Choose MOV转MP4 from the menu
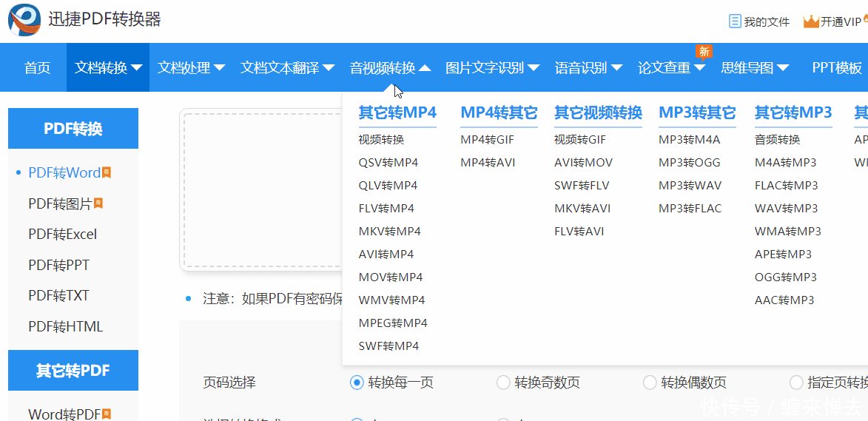Viewport: 868px width, 421px height. point(390,277)
